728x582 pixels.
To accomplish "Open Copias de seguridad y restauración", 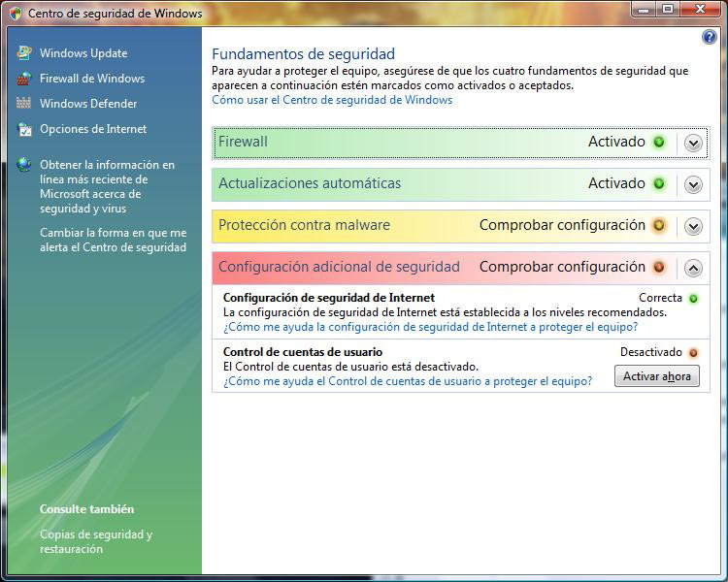I will (96, 541).
